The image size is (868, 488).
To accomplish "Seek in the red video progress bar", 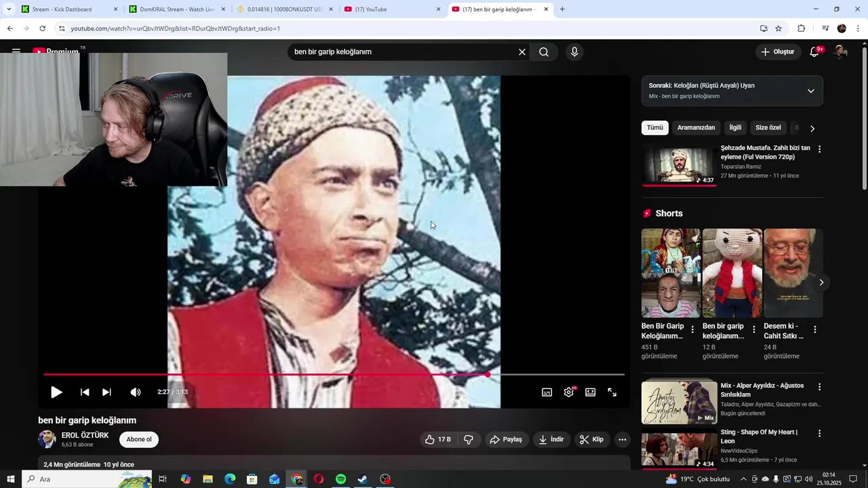I will tap(334, 374).
